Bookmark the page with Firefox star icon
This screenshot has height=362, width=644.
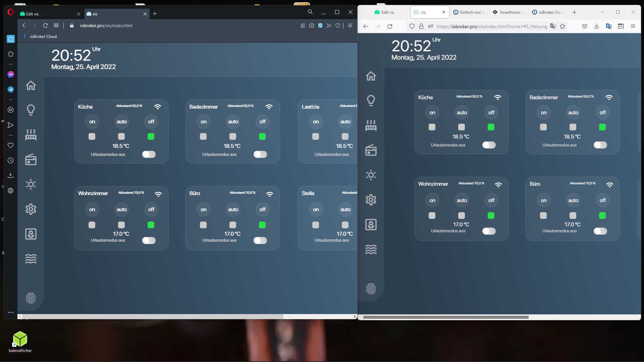(562, 26)
